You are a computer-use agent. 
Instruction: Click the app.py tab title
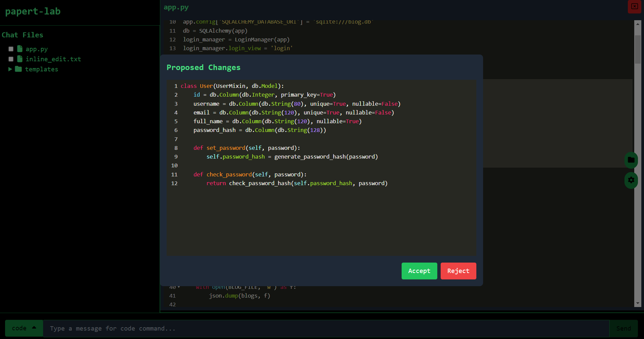176,7
